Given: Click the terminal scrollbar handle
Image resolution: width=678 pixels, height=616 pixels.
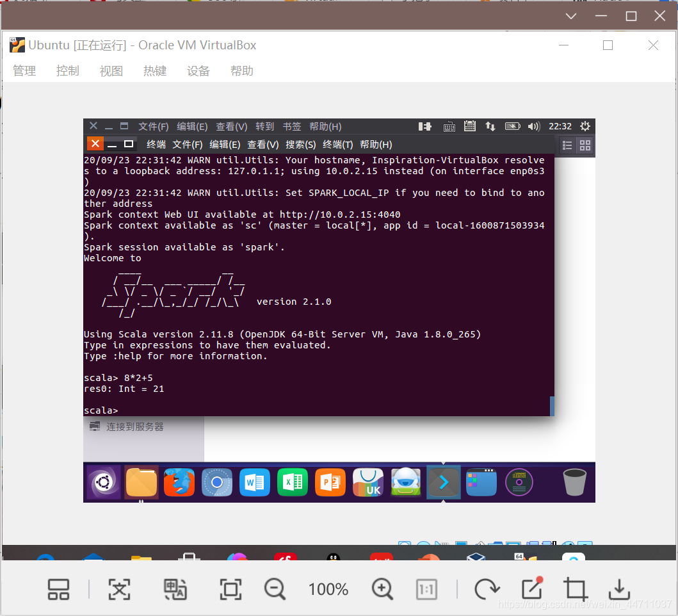Looking at the screenshot, I should [552, 406].
